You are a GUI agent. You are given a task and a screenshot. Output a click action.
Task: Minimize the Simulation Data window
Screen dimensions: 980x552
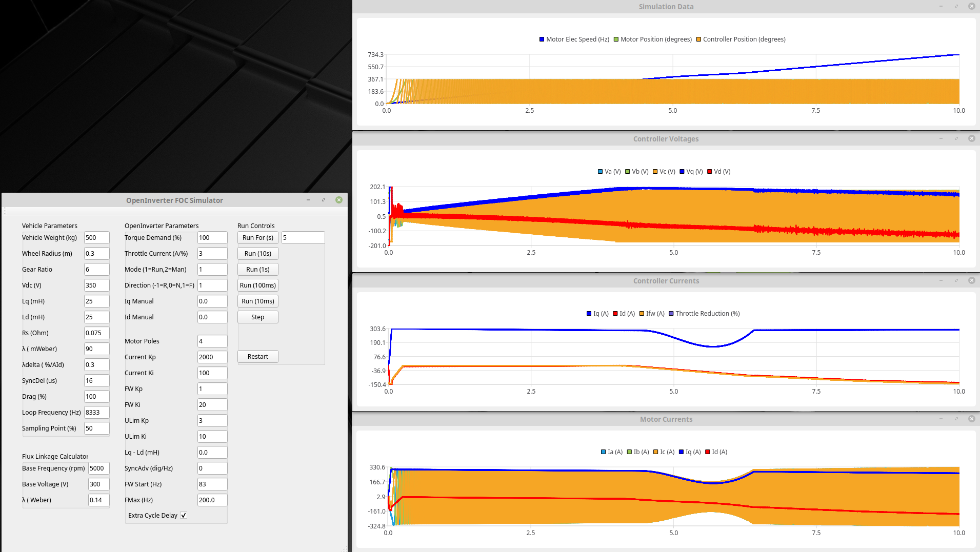pyautogui.click(x=941, y=6)
